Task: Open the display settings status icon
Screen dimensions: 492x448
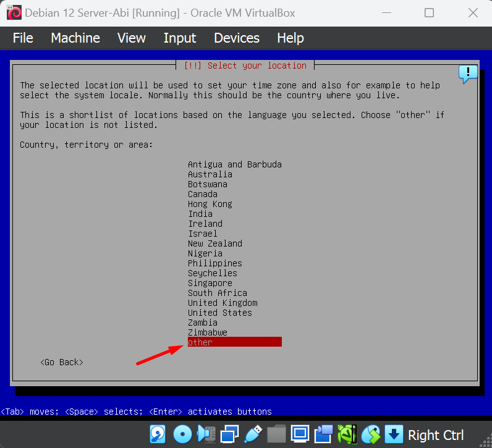Action: pos(300,435)
